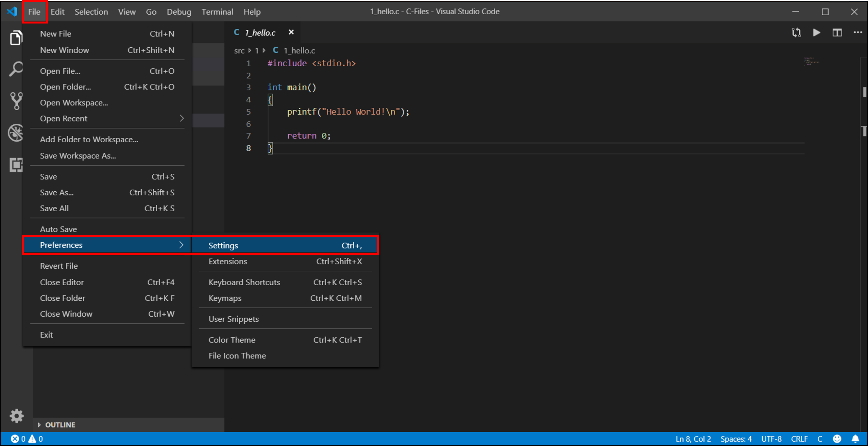The width and height of the screenshot is (868, 446).
Task: Click Spaces: 4 indentation in status bar
Action: [x=736, y=439]
